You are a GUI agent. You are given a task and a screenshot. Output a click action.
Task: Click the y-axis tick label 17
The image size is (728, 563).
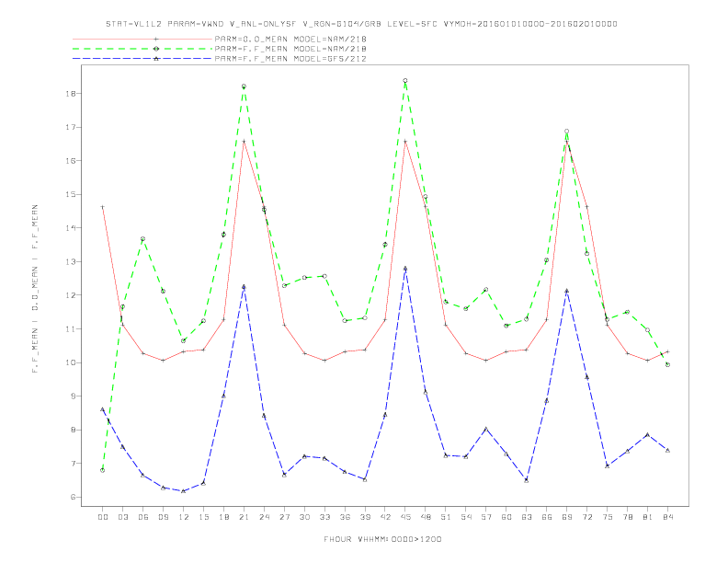tap(71, 127)
